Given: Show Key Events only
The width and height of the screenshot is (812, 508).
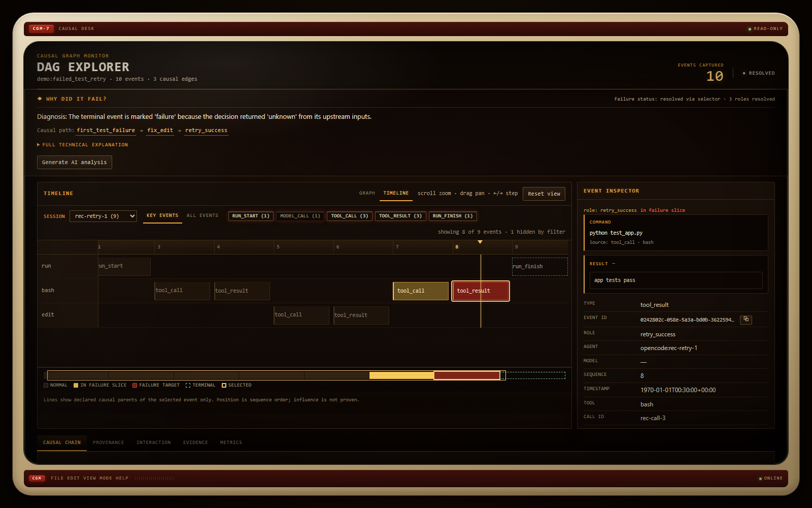Looking at the screenshot, I should click(x=162, y=215).
